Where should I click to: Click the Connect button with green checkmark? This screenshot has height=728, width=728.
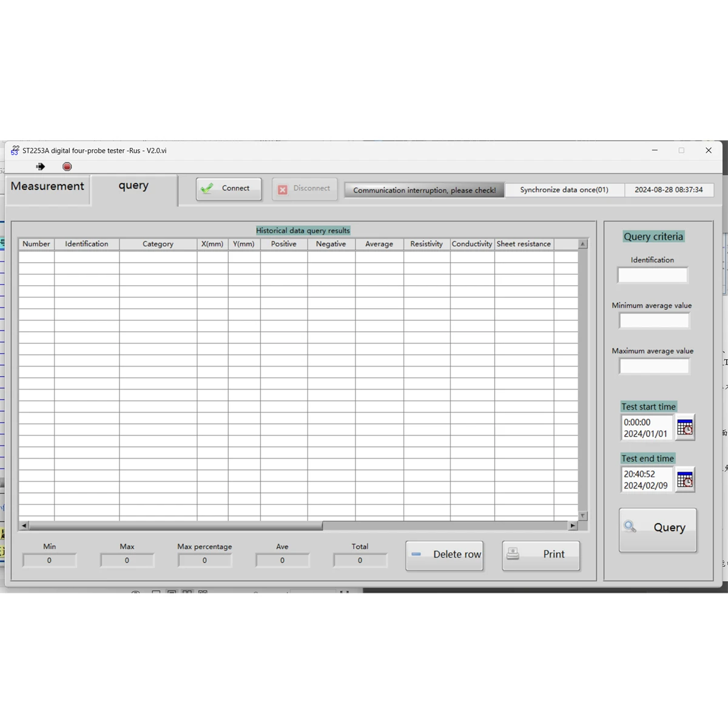tap(229, 189)
